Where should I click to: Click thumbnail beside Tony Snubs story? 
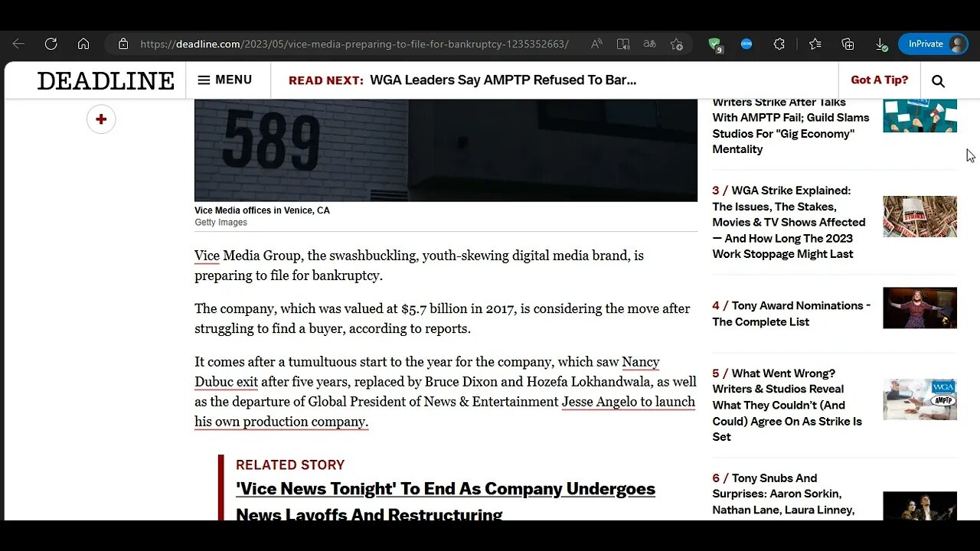click(x=920, y=506)
